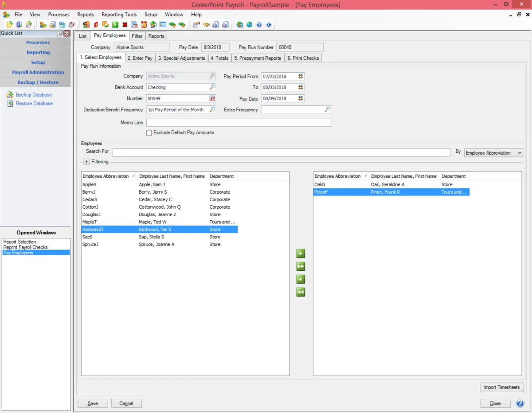This screenshot has width=532, height=413.
Task: Click the green S toolbar icon
Action: coord(115,25)
